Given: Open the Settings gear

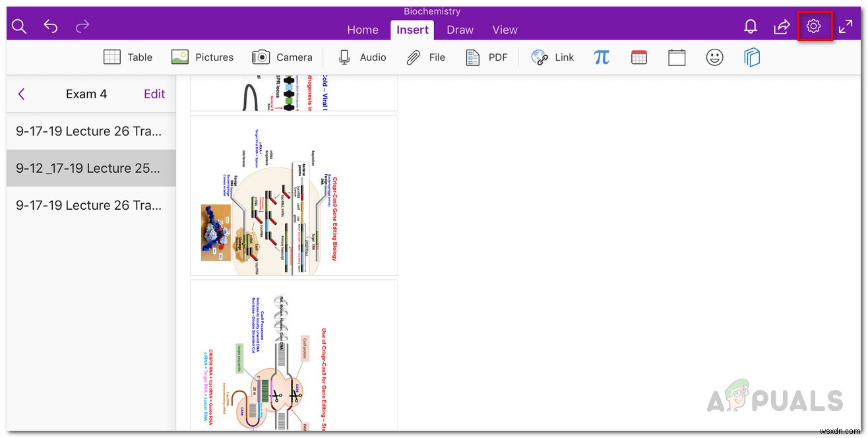Looking at the screenshot, I should pyautogui.click(x=813, y=26).
